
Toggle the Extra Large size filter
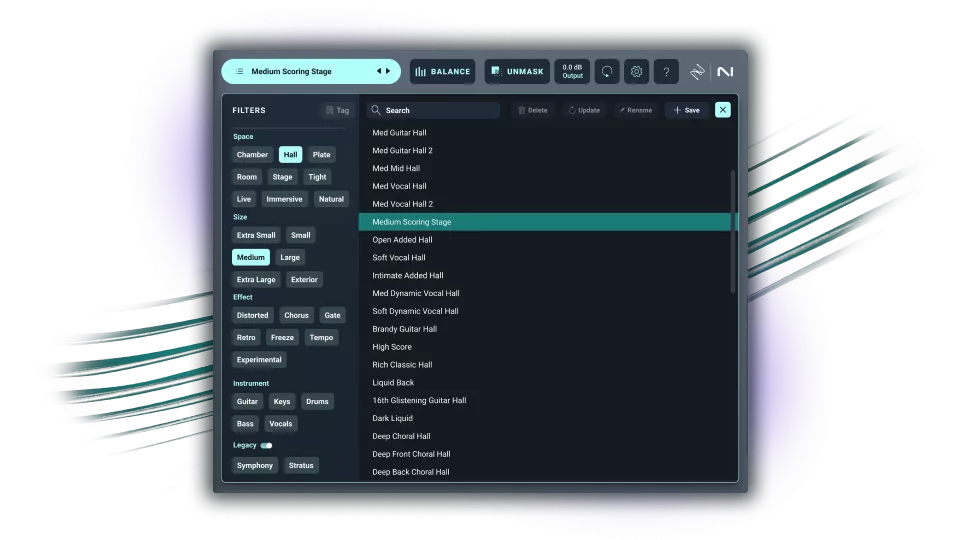click(256, 280)
